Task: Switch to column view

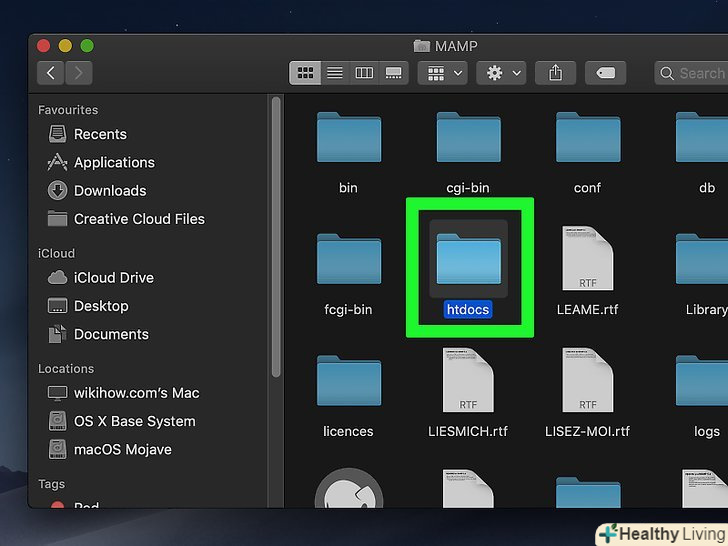Action: tap(364, 73)
